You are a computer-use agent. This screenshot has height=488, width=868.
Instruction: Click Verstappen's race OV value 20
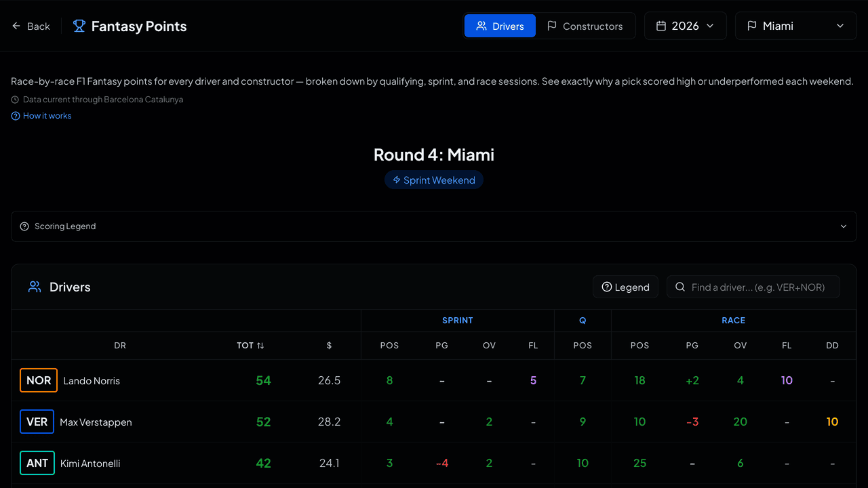(740, 422)
